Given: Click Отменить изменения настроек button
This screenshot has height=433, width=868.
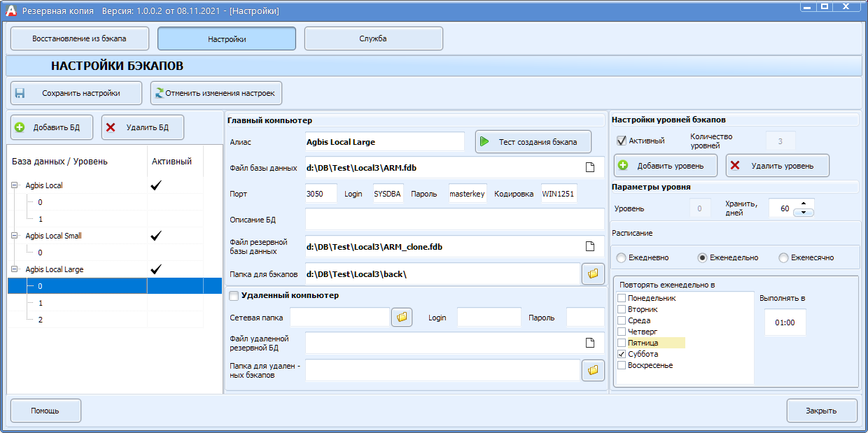Looking at the screenshot, I should tap(216, 93).
